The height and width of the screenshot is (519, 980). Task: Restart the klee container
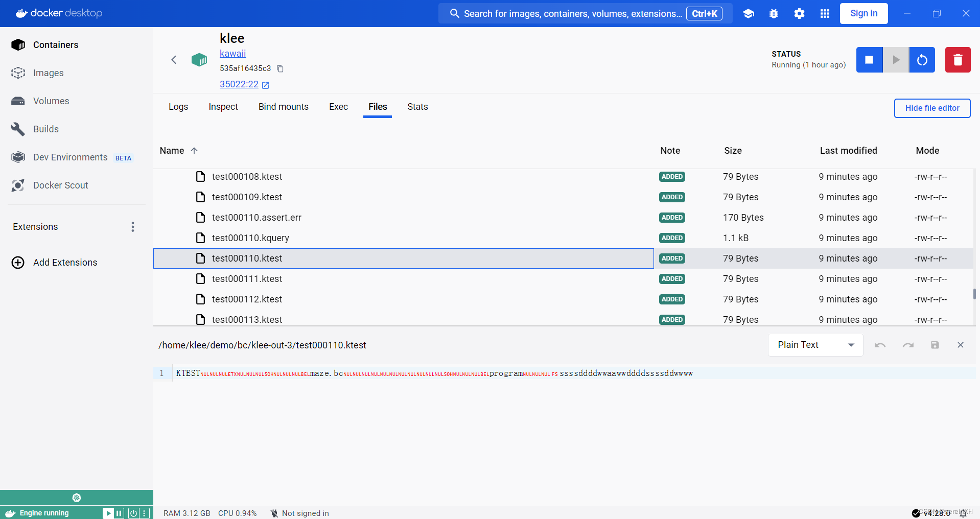coord(922,60)
